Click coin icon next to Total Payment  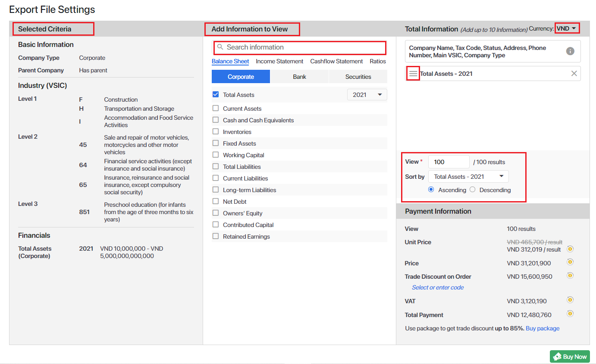click(570, 314)
